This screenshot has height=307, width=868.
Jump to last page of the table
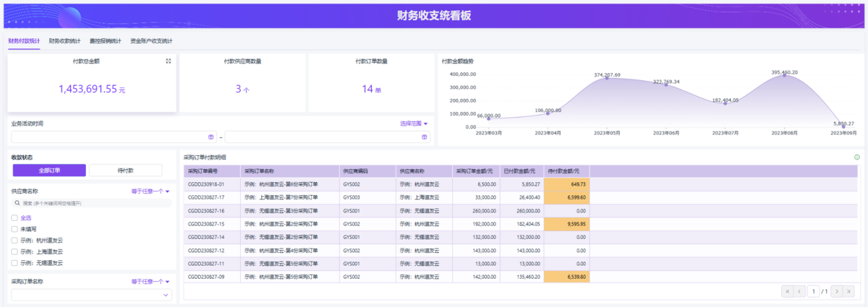click(850, 291)
